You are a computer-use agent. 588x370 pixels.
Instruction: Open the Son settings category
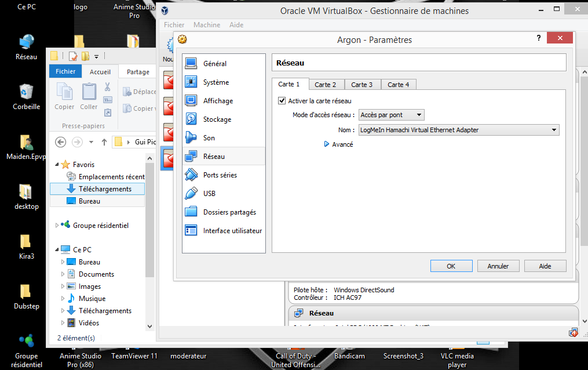224,137
